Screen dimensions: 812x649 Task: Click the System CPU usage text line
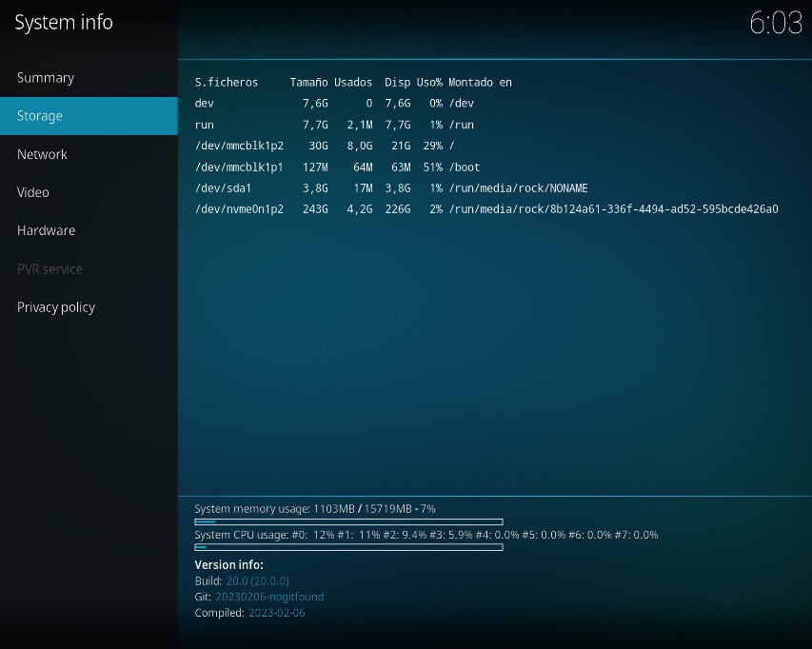426,535
